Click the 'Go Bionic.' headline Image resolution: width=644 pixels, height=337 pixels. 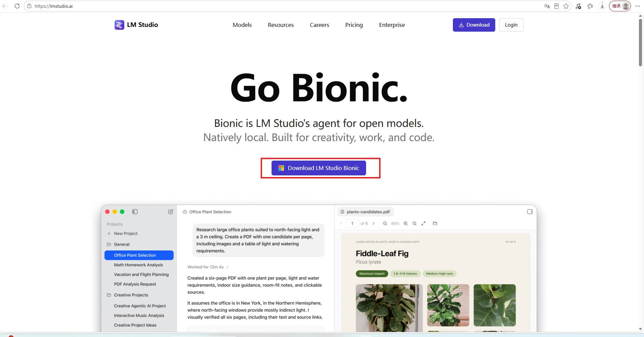[319, 88]
